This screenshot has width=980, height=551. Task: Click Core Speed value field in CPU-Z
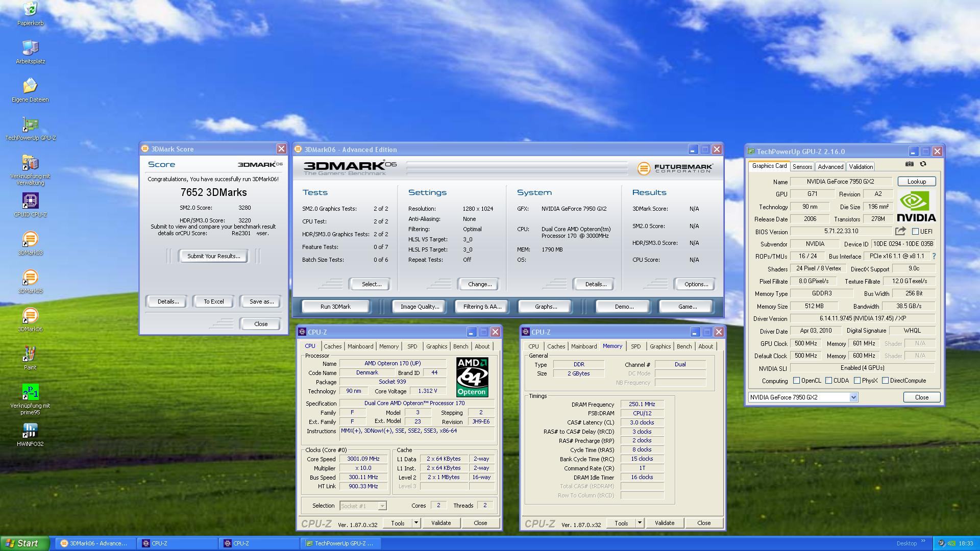coord(363,459)
